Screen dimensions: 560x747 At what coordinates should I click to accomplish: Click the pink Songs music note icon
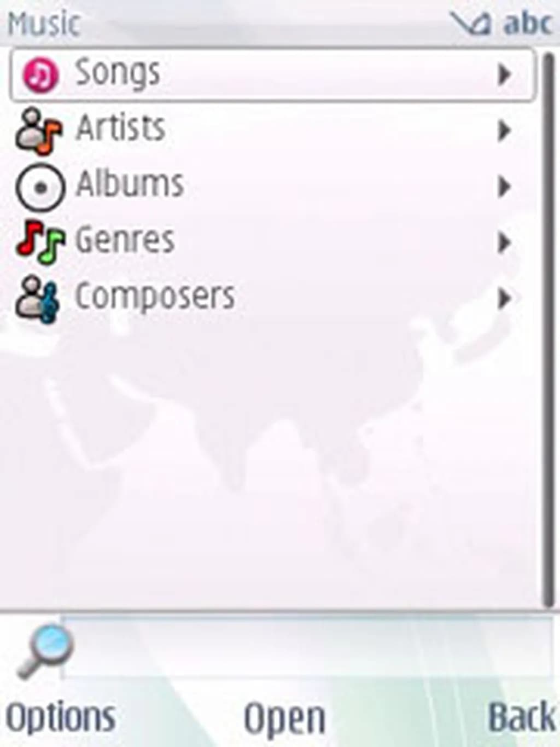click(x=40, y=74)
